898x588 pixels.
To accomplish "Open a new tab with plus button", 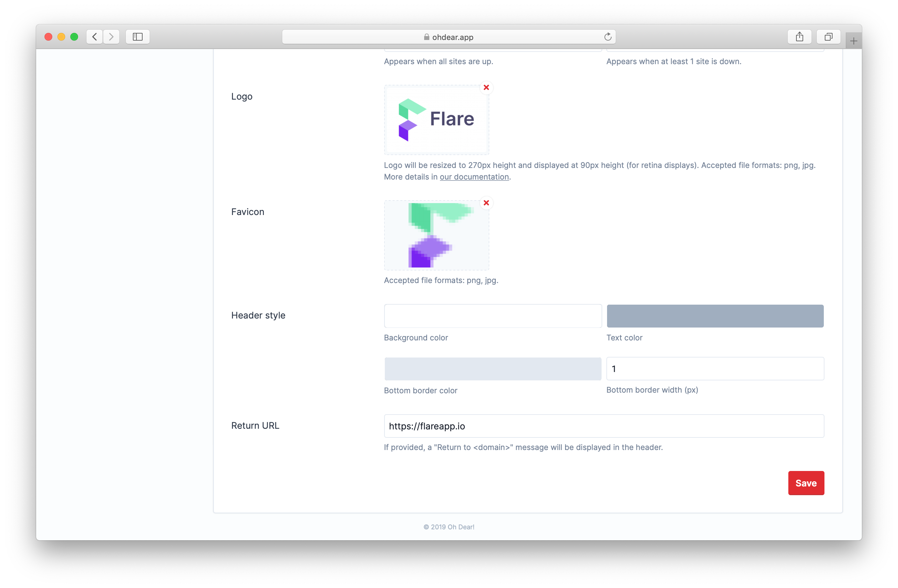I will 853,41.
